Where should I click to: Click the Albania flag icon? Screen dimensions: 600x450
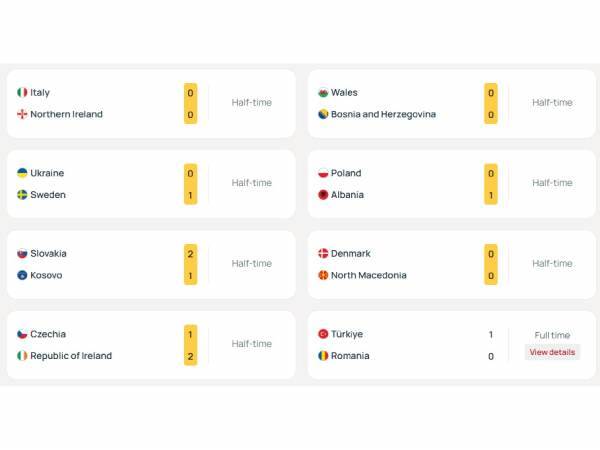[x=323, y=195]
